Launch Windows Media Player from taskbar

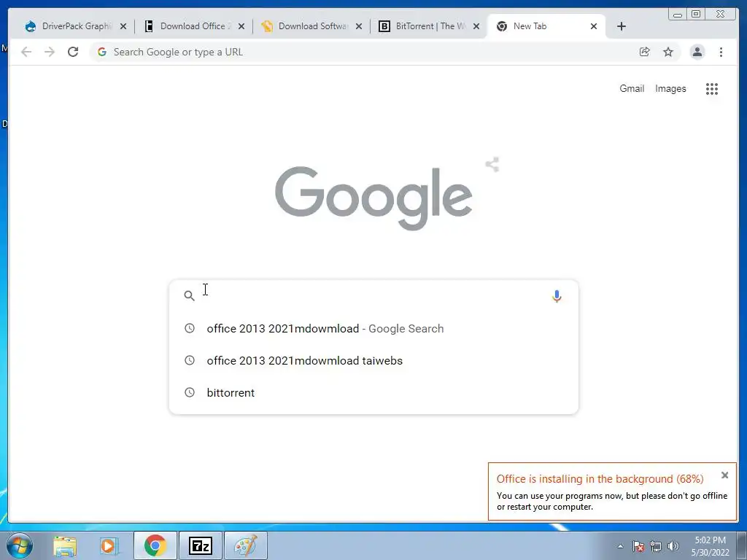point(109,545)
